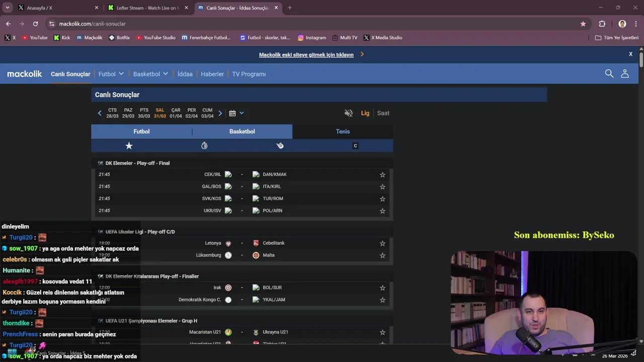Favorite the Lüksemburg - Malta match
The image size is (644, 362).
point(382,255)
